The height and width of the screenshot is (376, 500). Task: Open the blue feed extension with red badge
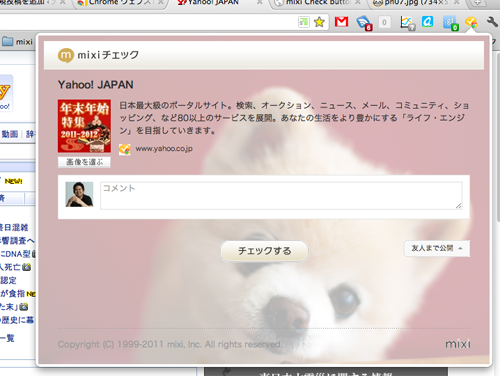(364, 23)
